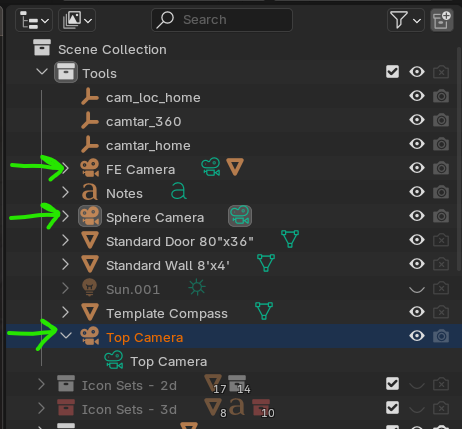This screenshot has height=429, width=462.
Task: Click the green camera data icon beside FE Camera
Action: tap(211, 167)
